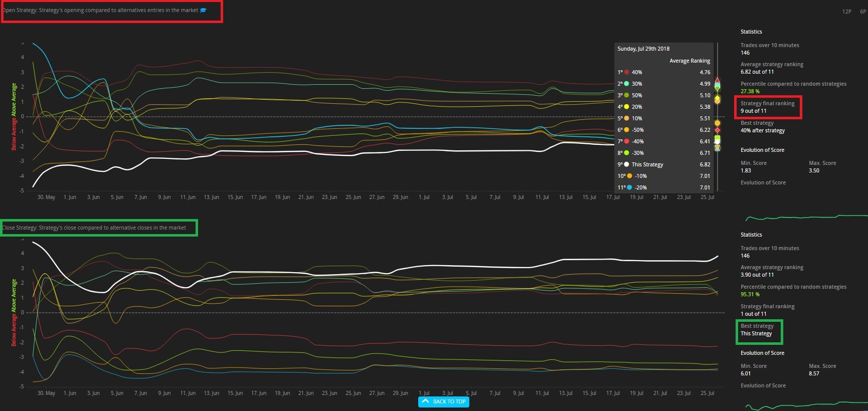Screen dimensions: 868x411
Task: Click the Open Strategy chart title
Action: [x=100, y=10]
